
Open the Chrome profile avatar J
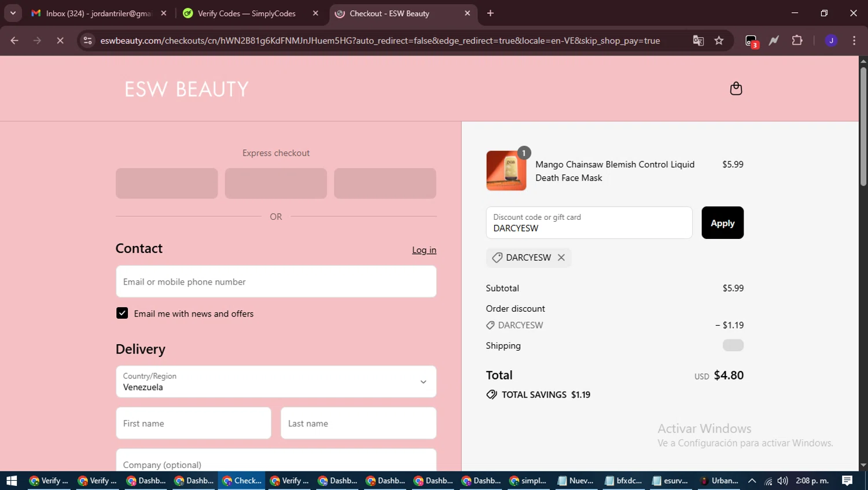click(x=831, y=40)
